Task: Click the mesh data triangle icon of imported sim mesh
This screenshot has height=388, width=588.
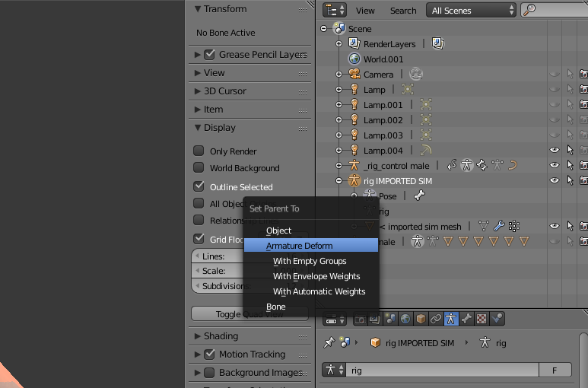Action: 484,226
